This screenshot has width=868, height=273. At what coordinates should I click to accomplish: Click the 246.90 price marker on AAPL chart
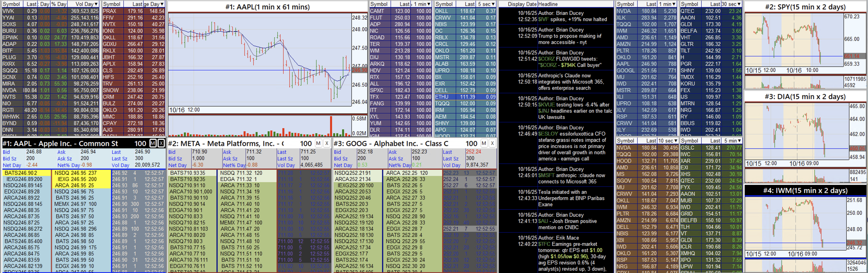(359, 70)
